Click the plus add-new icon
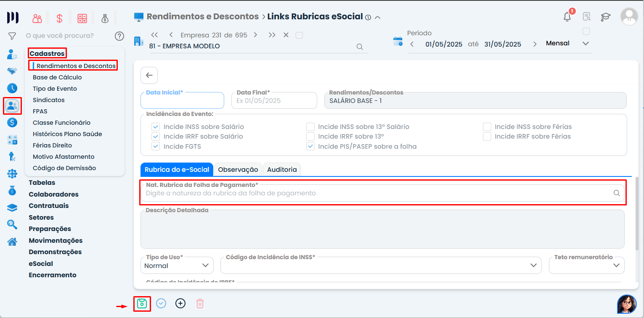Image resolution: width=644 pixels, height=318 pixels. tap(180, 303)
